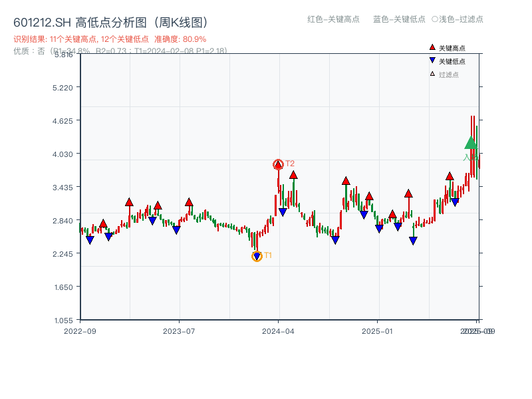Image resolution: width=532 pixels, height=399 pixels.
Task: Click the red 关键高点 triangle icon in the legend box
Action: click(431, 47)
